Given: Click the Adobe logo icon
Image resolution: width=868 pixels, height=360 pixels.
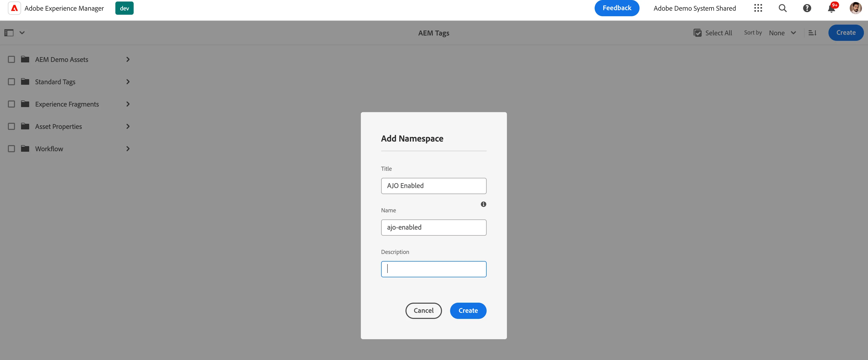Looking at the screenshot, I should pos(14,8).
